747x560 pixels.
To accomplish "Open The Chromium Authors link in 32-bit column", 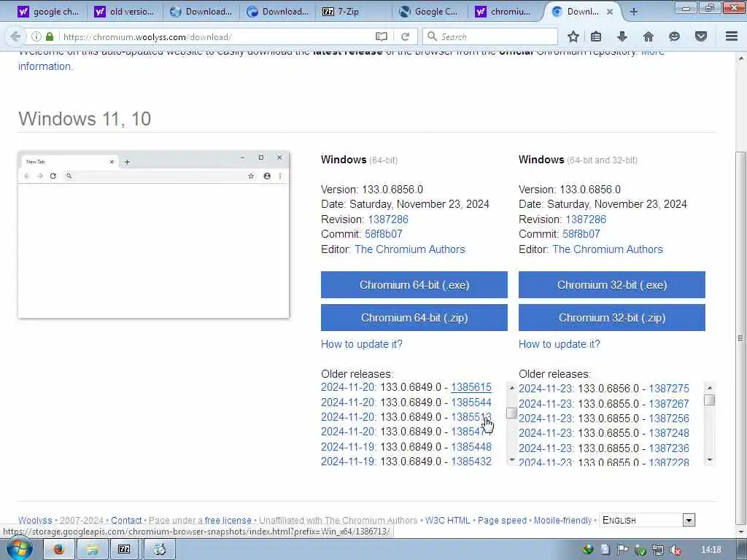I will click(608, 249).
